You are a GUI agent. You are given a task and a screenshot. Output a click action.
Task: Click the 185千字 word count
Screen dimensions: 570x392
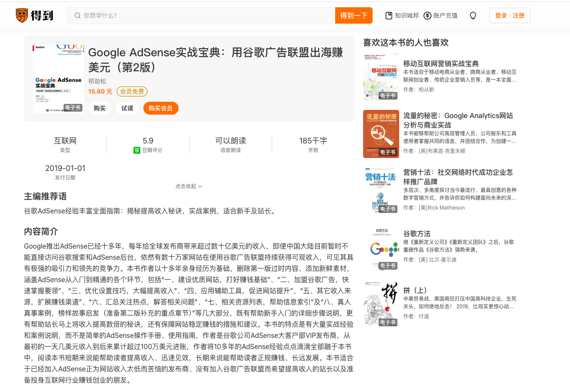tap(313, 144)
